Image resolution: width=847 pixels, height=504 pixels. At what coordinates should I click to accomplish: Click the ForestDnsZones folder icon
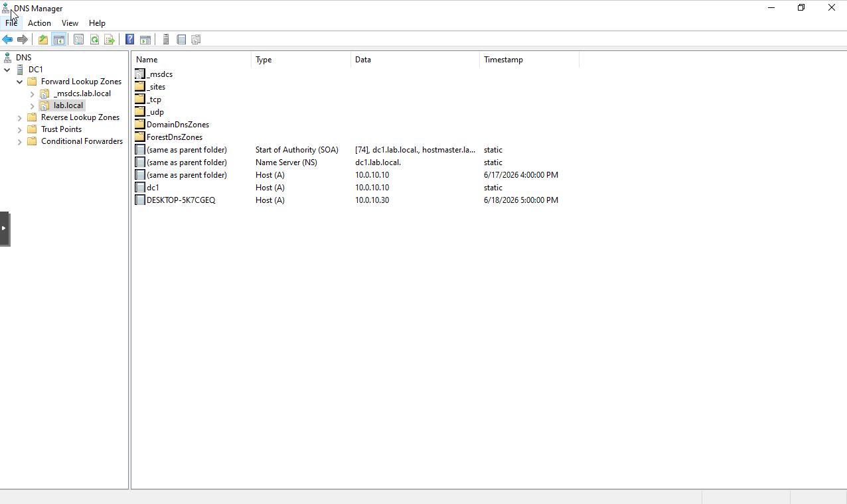pos(140,137)
